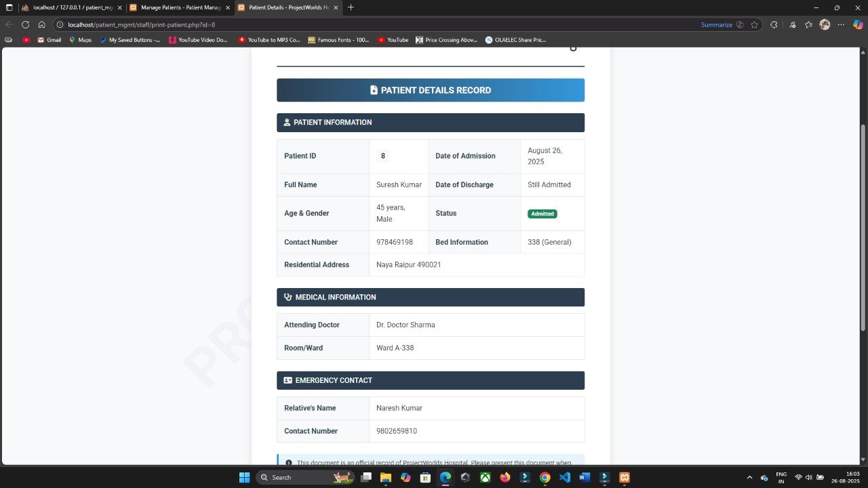Open Edge settings and more menu
The height and width of the screenshot is (488, 868).
tap(841, 24)
